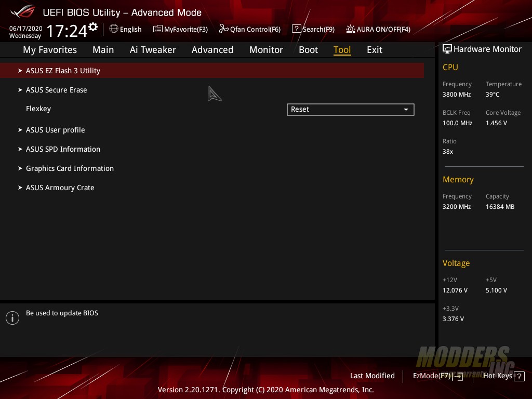Open Qfan Control(F6)
The height and width of the screenshot is (399, 532).
click(255, 30)
